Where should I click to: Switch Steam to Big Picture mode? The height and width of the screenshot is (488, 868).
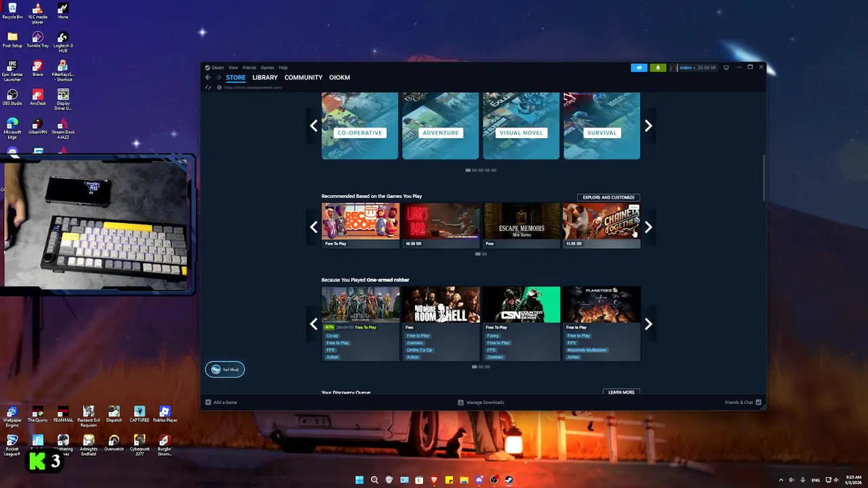pos(726,68)
